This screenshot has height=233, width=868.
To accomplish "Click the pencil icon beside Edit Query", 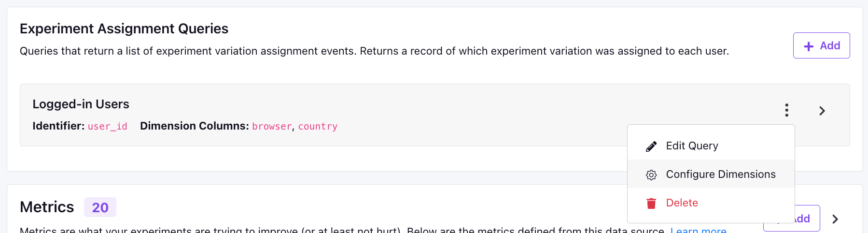I will point(651,146).
